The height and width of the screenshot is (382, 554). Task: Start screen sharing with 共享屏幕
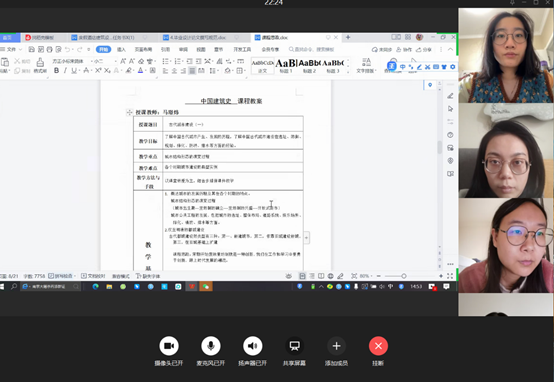pyautogui.click(x=294, y=346)
